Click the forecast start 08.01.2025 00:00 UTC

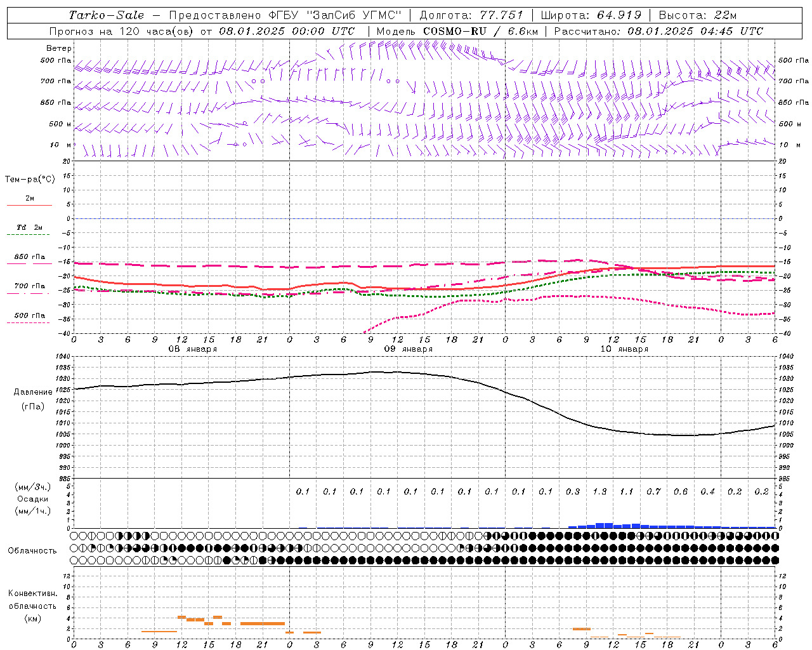tap(287, 31)
